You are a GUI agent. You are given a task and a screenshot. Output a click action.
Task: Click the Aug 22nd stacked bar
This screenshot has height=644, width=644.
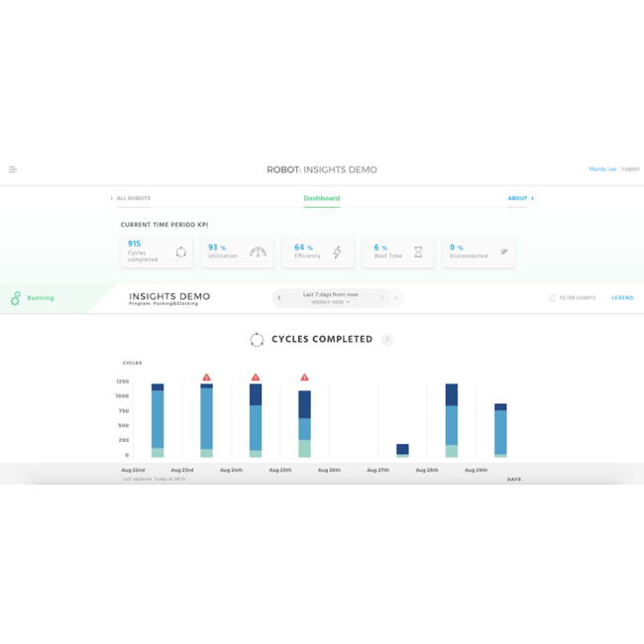coord(158,420)
